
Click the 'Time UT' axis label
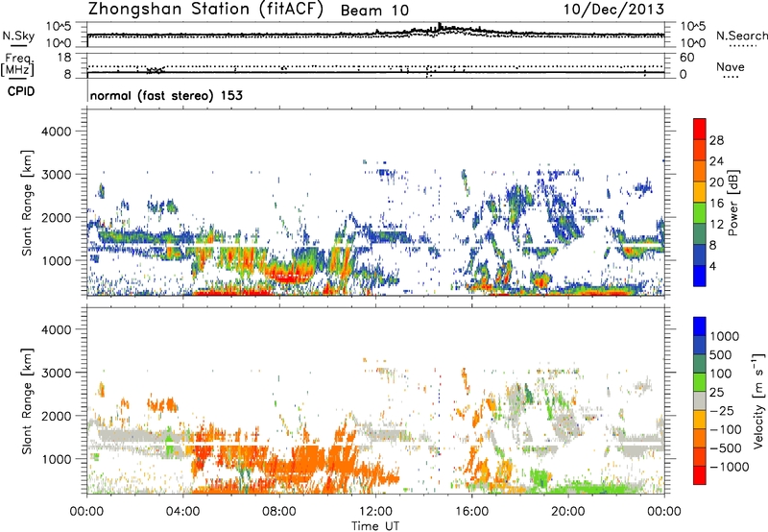point(375,526)
